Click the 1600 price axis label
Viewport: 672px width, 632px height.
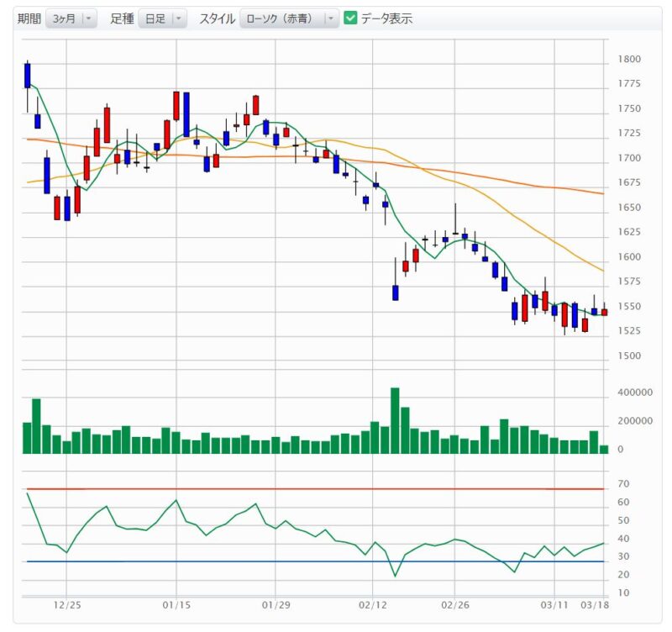pos(629,257)
